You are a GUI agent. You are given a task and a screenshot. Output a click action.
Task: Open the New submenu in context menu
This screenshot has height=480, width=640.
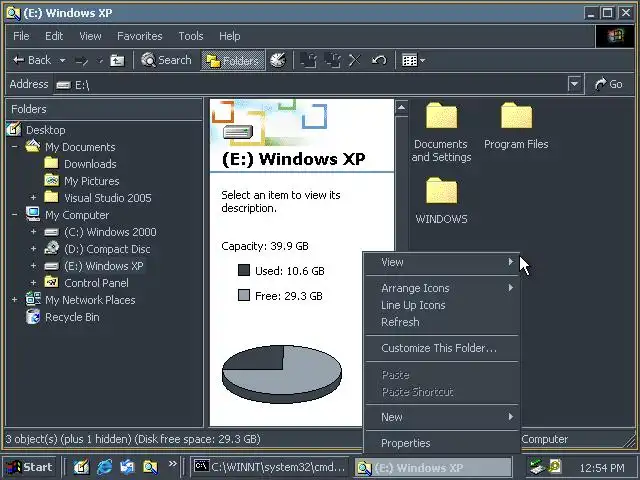pyautogui.click(x=442, y=417)
